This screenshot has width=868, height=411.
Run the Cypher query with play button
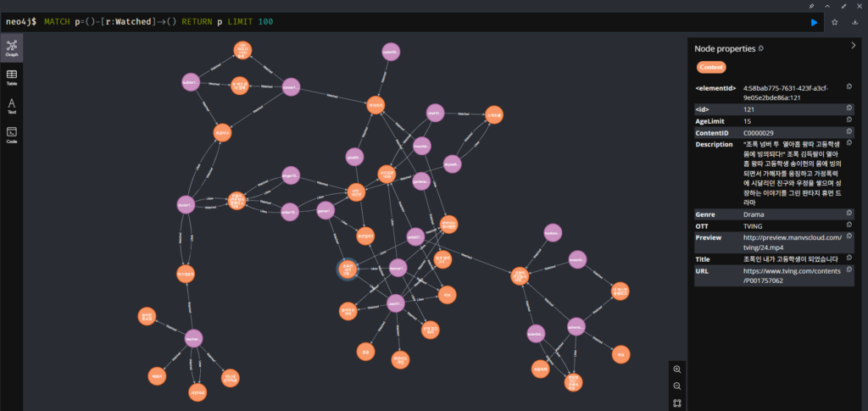(815, 22)
